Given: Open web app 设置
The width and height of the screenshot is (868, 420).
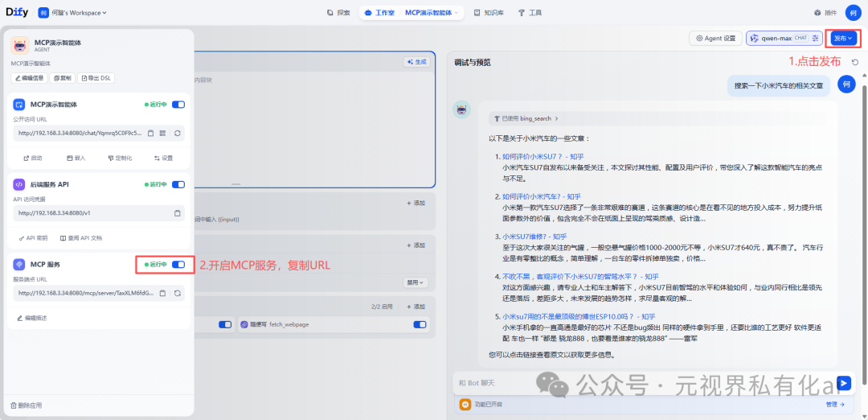Looking at the screenshot, I should click(163, 158).
